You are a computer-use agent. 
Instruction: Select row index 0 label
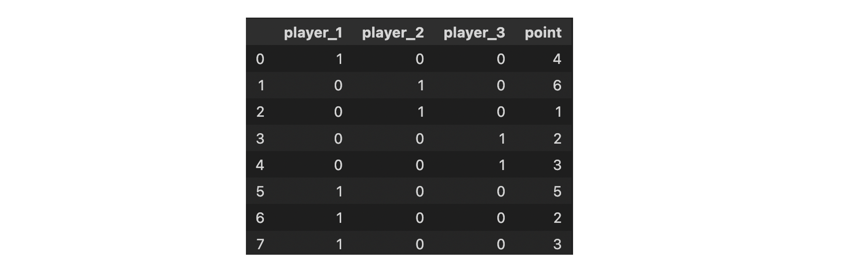(260, 59)
